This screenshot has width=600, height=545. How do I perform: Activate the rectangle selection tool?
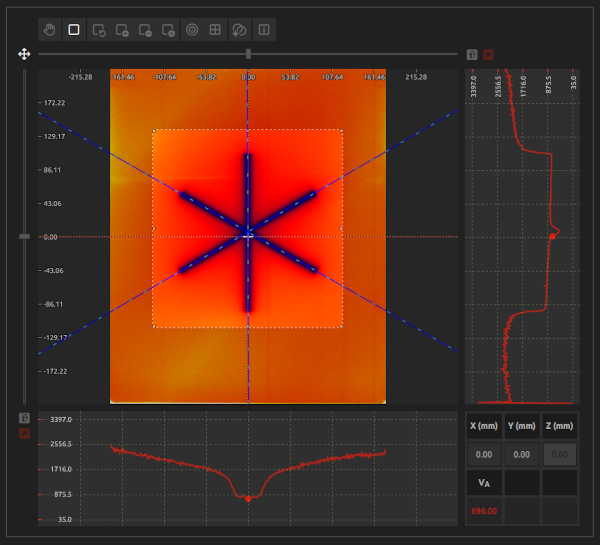(74, 29)
